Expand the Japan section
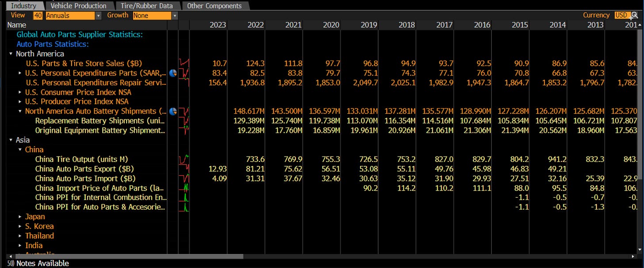 tap(19, 217)
